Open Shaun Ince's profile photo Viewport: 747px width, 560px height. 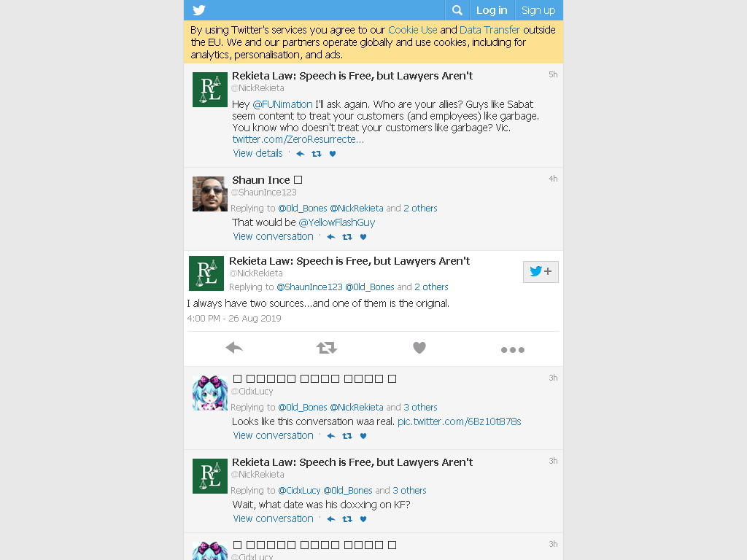point(209,194)
